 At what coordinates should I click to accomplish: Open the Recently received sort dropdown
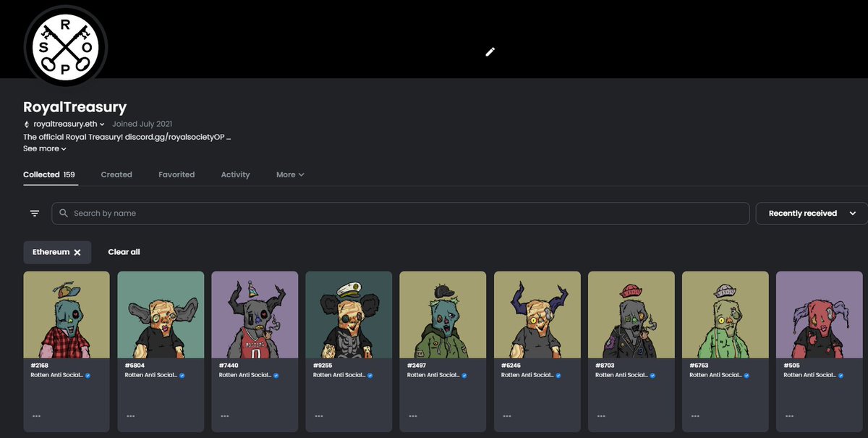click(x=812, y=214)
